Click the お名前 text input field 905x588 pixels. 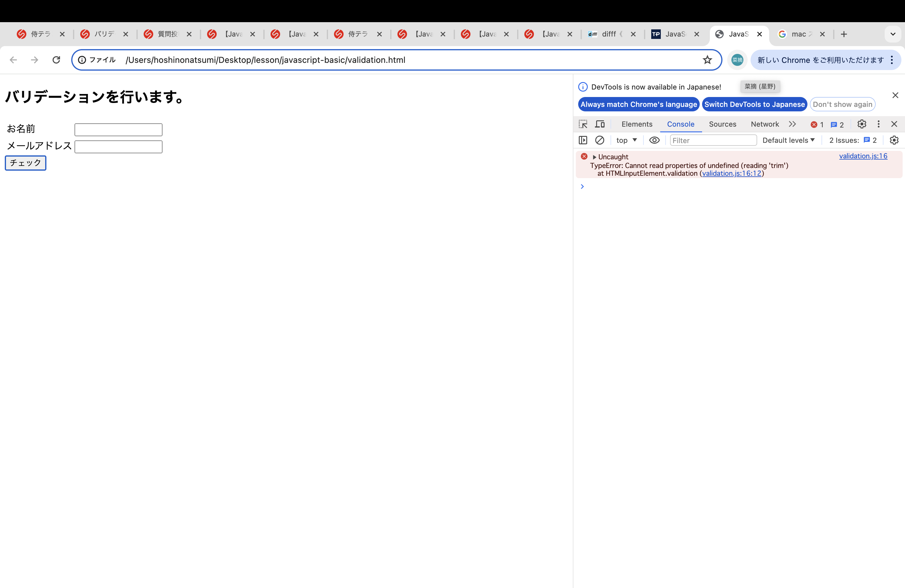(118, 129)
